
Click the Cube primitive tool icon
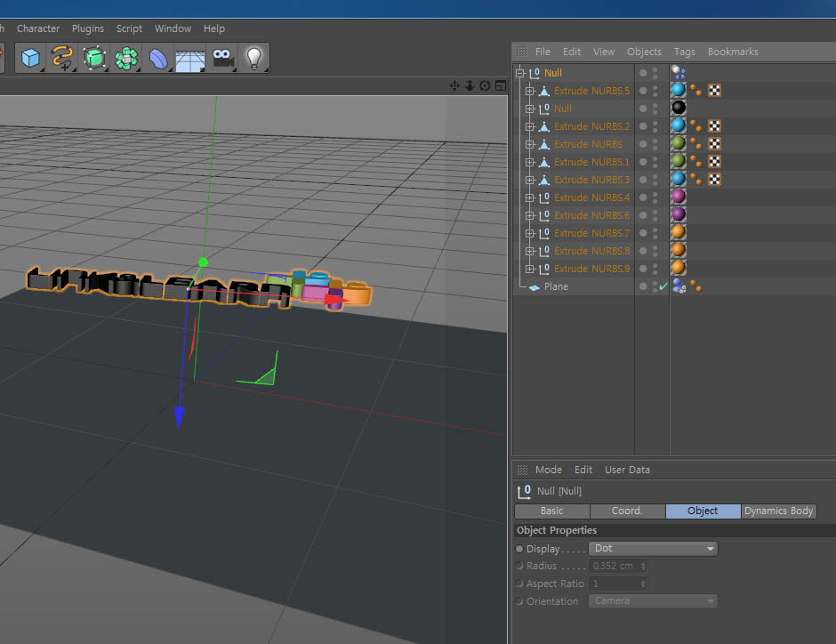[31, 59]
